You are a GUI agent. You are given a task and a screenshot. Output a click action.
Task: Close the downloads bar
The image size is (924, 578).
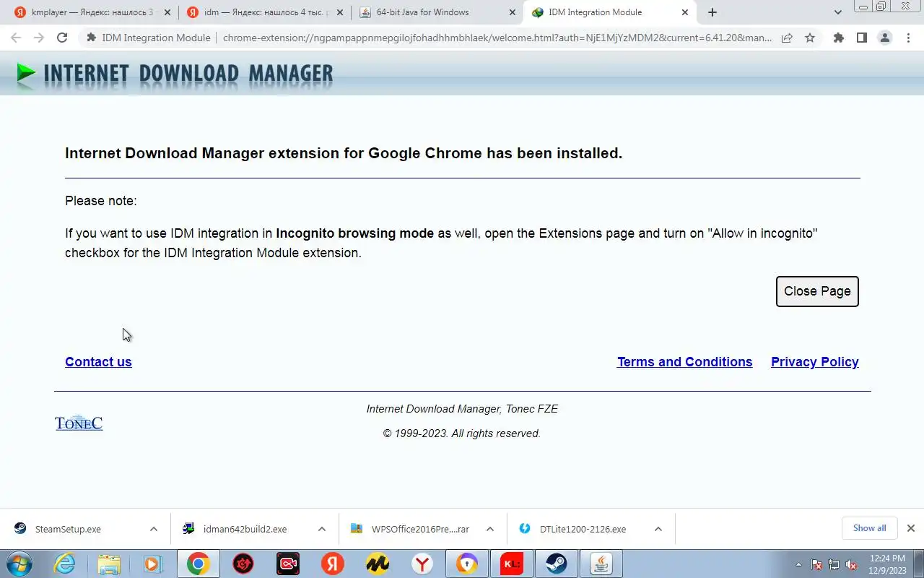(x=911, y=528)
